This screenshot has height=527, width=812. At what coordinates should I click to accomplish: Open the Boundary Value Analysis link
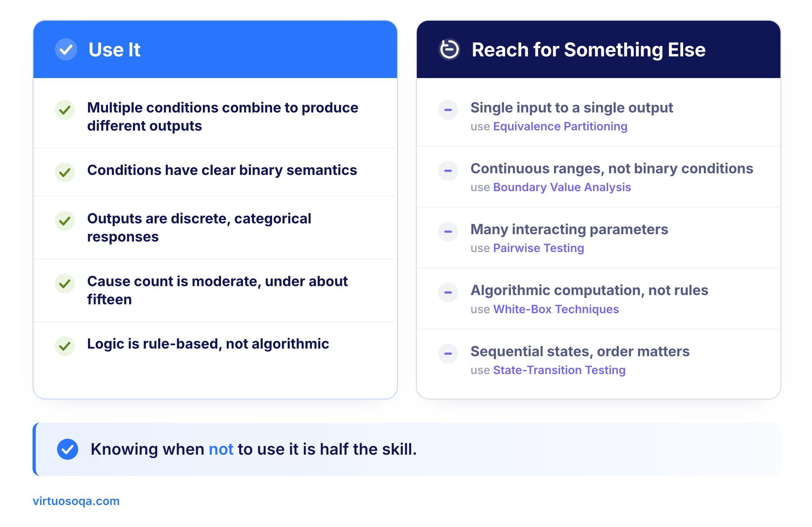point(562,187)
